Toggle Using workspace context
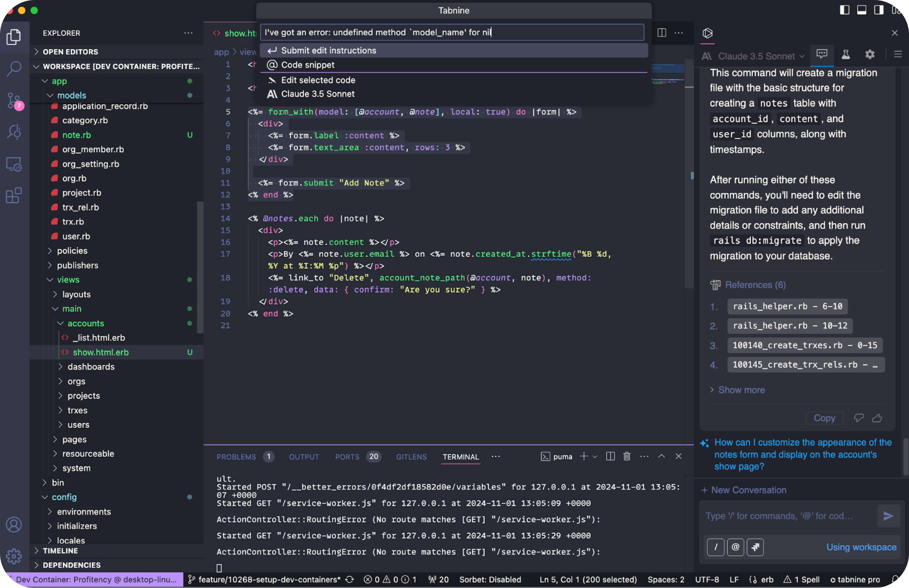 point(861,547)
